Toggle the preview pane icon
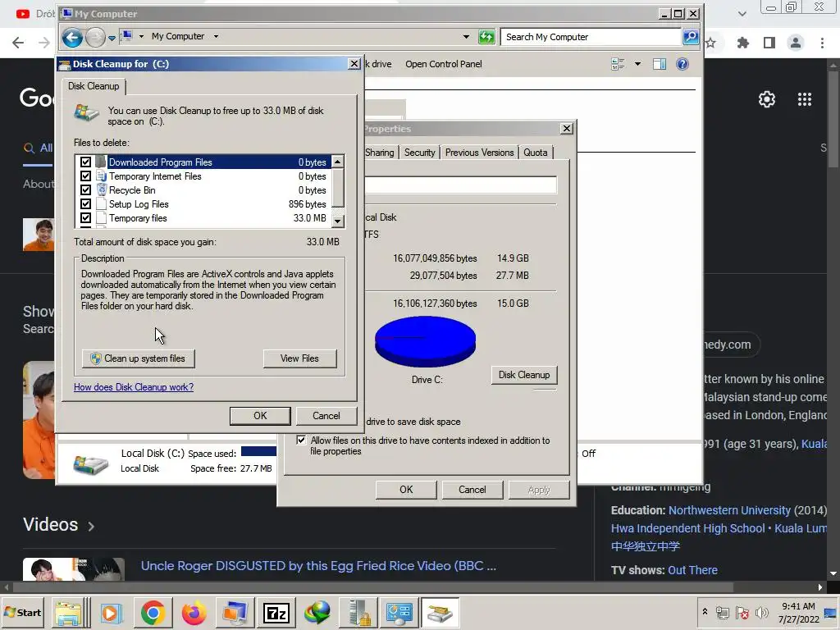The height and width of the screenshot is (630, 840). [659, 64]
